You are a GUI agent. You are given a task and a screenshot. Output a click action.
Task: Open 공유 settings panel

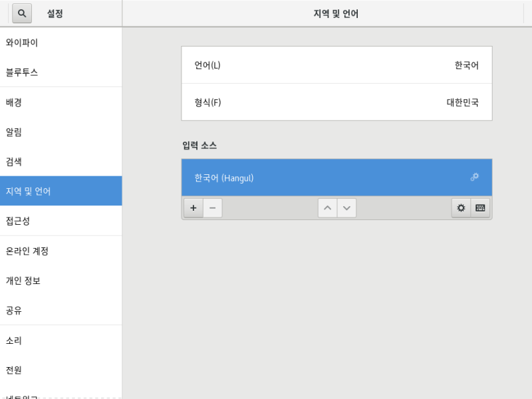(x=61, y=310)
